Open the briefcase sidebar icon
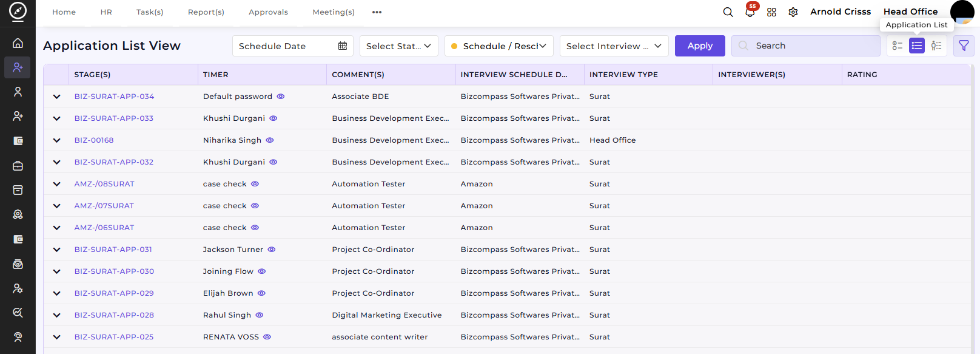This screenshot has width=980, height=354. click(x=18, y=166)
